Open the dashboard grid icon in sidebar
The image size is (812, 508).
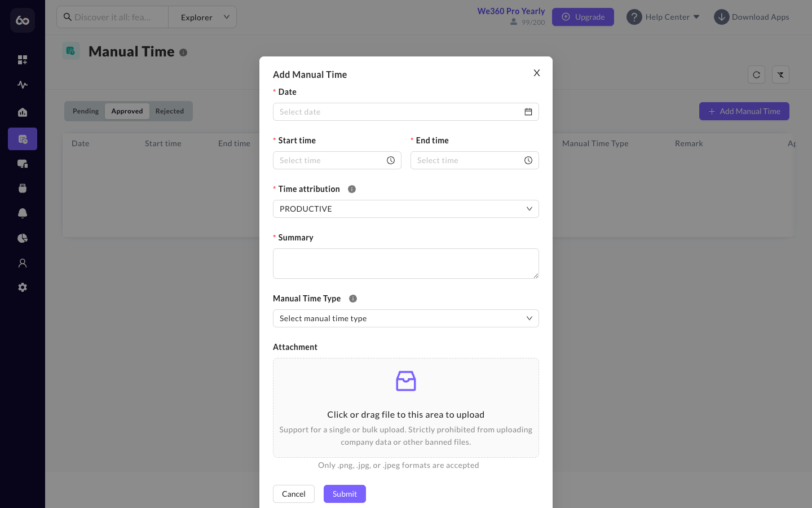point(23,60)
